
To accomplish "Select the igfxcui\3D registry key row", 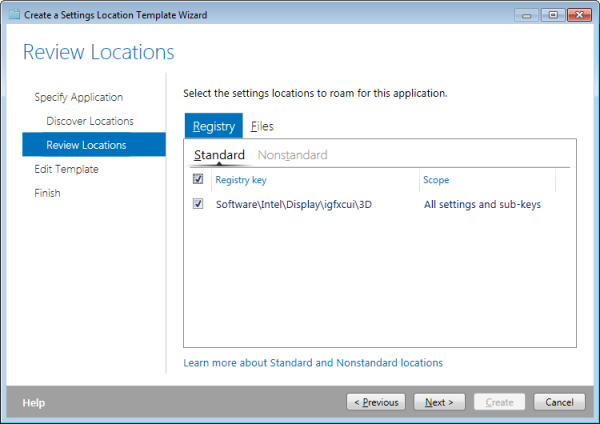I will 380,204.
